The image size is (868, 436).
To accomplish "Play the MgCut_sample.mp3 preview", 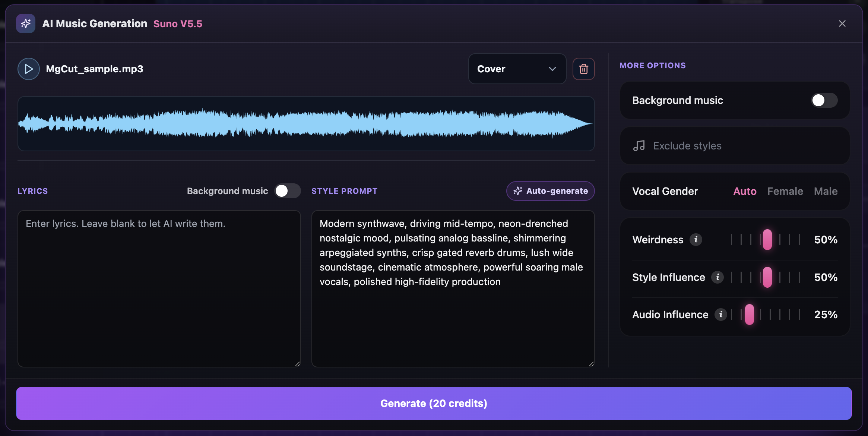I will pos(29,69).
